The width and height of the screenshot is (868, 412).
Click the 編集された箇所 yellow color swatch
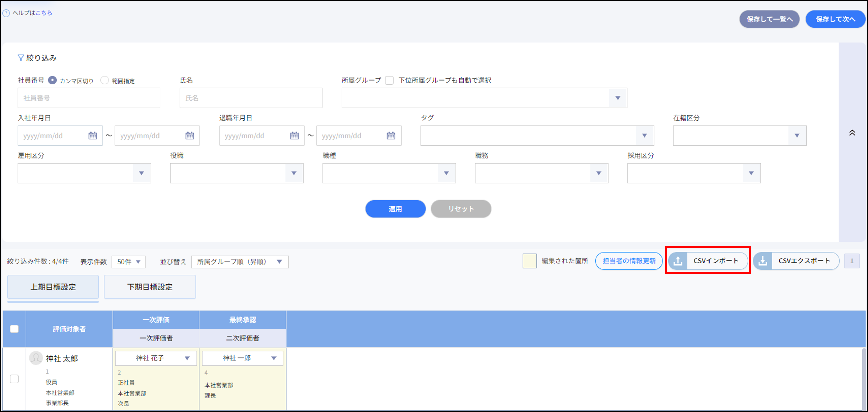[529, 261]
